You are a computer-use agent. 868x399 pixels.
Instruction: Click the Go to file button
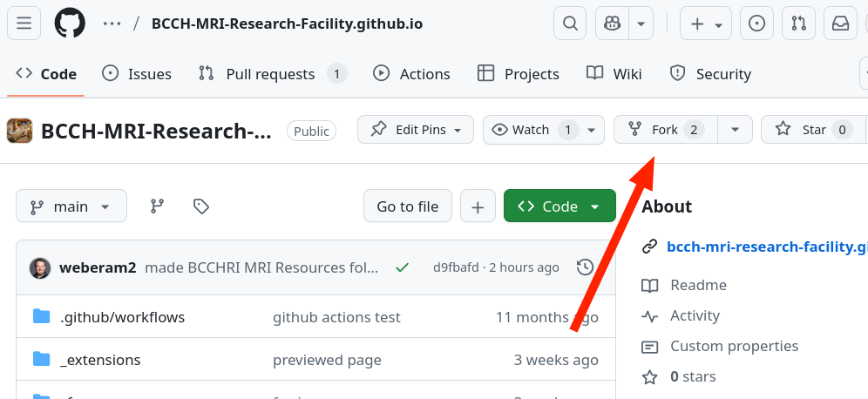407,206
